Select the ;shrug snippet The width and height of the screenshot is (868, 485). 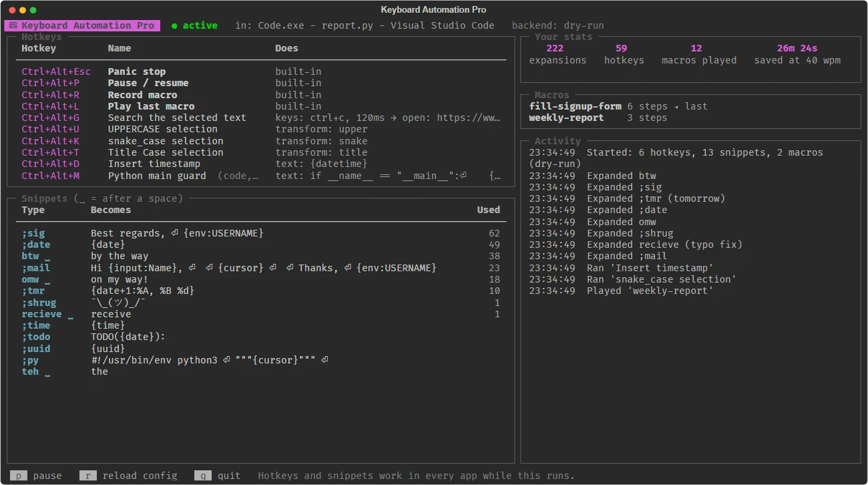tap(261, 303)
